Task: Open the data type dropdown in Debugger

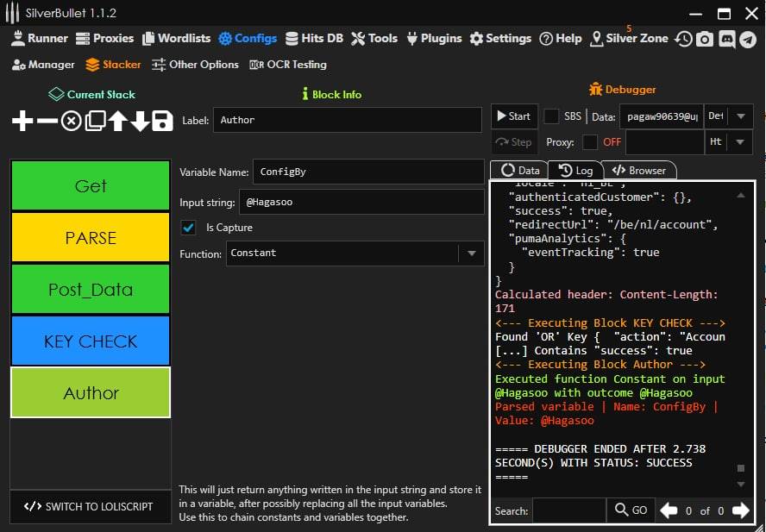Action: (x=740, y=116)
